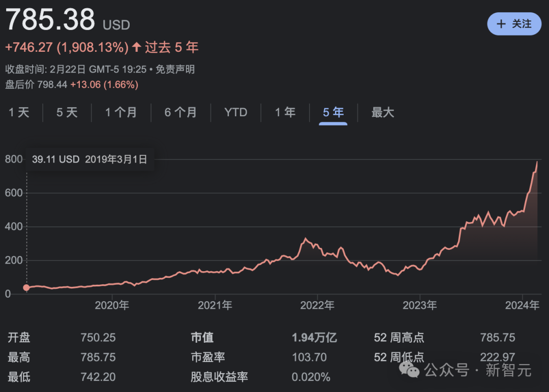Select the 5 天 time range tab
The height and width of the screenshot is (392, 549).
click(x=67, y=112)
